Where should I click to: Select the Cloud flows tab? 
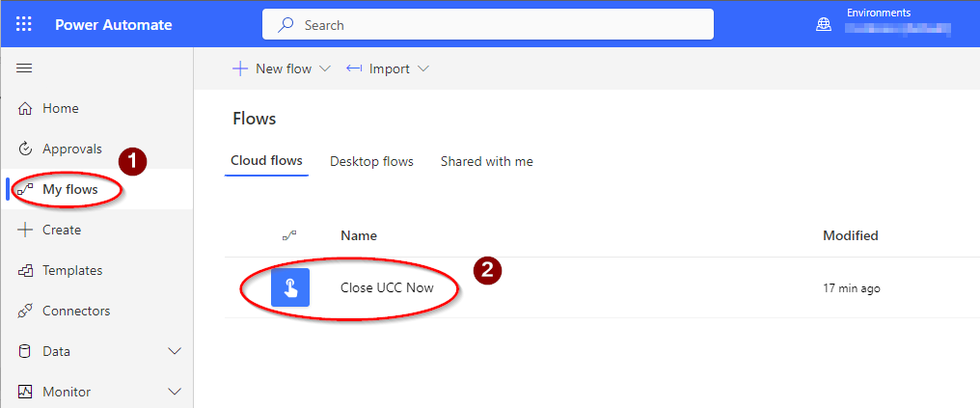point(267,161)
